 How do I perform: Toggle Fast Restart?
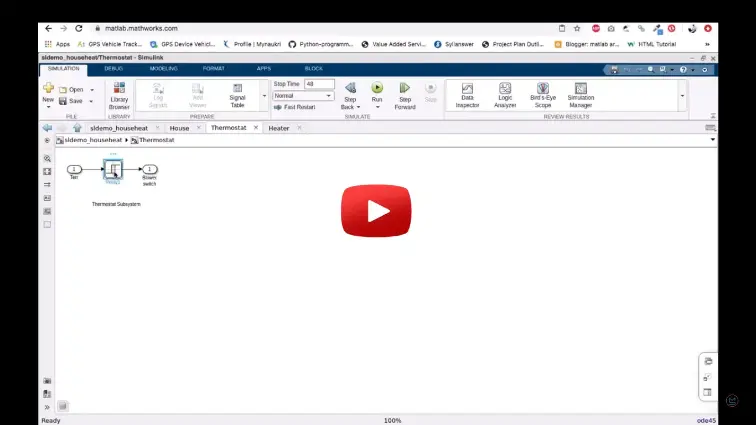click(x=296, y=106)
